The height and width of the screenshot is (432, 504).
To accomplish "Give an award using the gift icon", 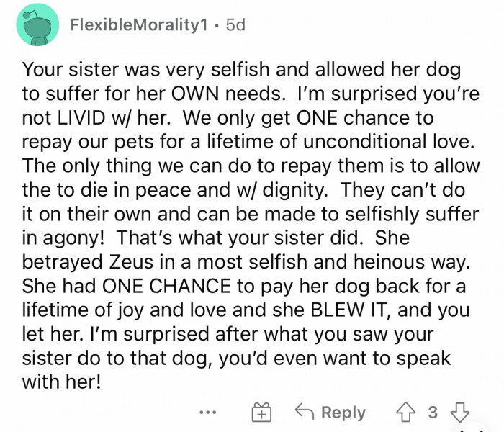I will 260,412.
